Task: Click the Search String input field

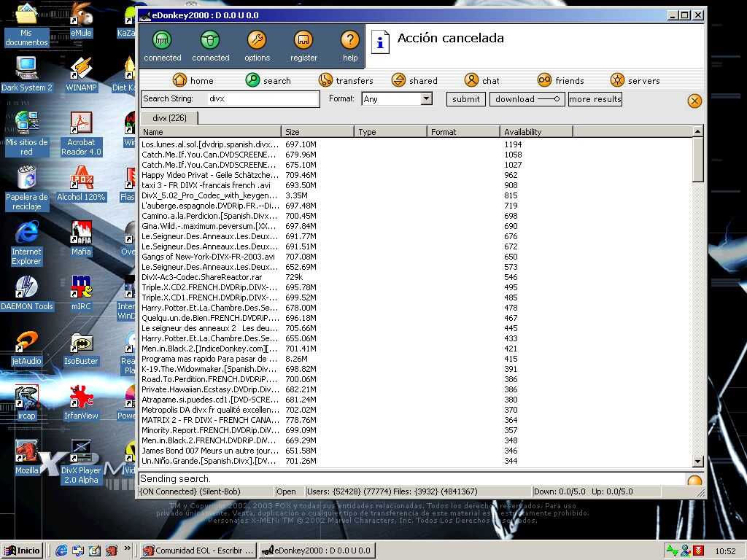Action: 261,99
